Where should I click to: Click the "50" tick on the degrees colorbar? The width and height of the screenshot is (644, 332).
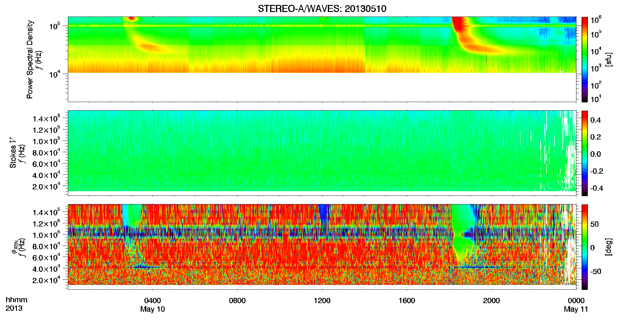point(594,224)
